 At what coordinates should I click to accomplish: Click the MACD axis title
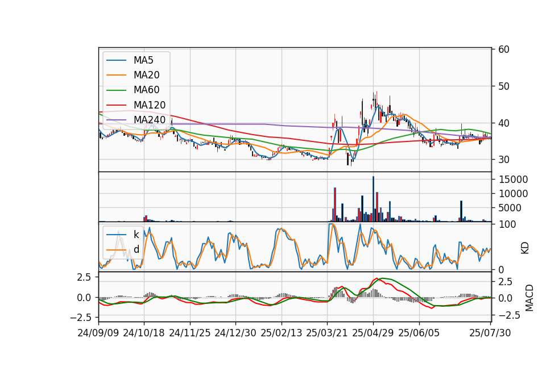coord(529,298)
